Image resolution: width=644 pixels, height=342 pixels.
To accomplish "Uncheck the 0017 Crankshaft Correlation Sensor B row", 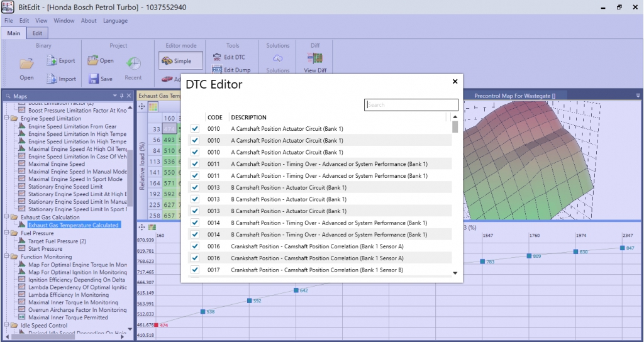I will pos(195,270).
